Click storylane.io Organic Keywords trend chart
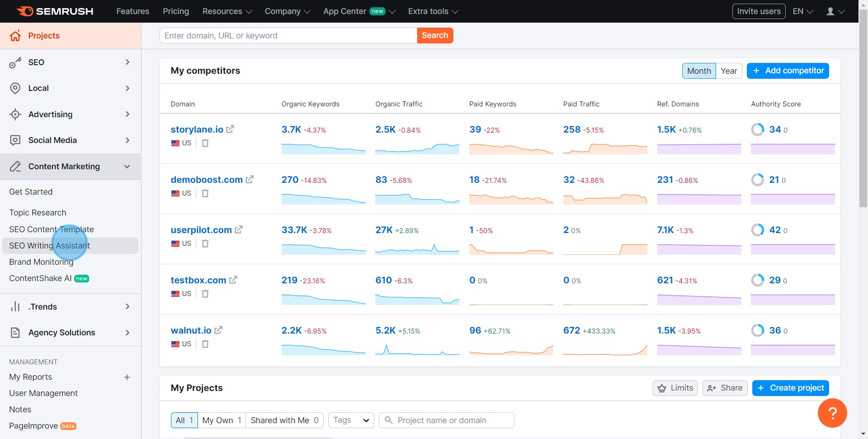 tap(324, 148)
